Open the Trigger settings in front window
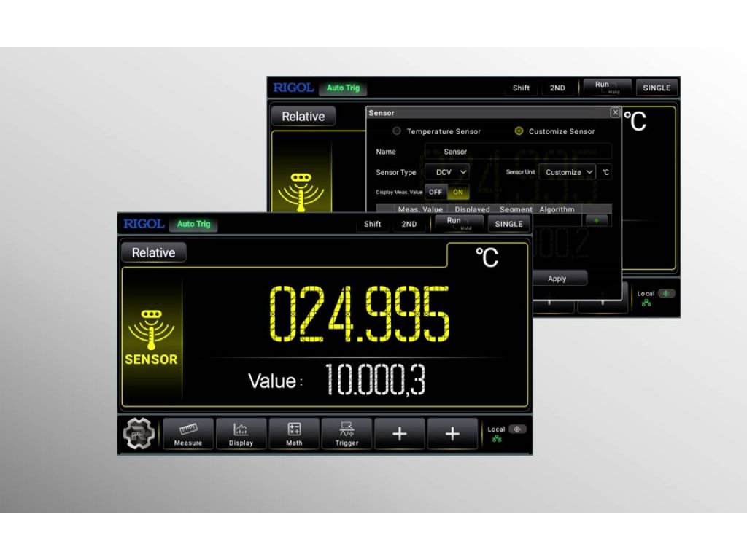Image resolution: width=747 pixels, height=560 pixels. pyautogui.click(x=347, y=433)
